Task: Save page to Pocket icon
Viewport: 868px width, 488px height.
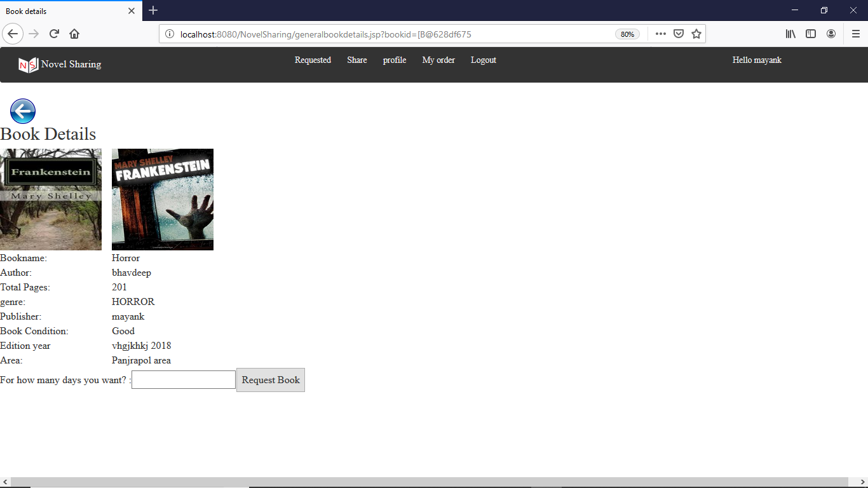Action: coord(679,34)
